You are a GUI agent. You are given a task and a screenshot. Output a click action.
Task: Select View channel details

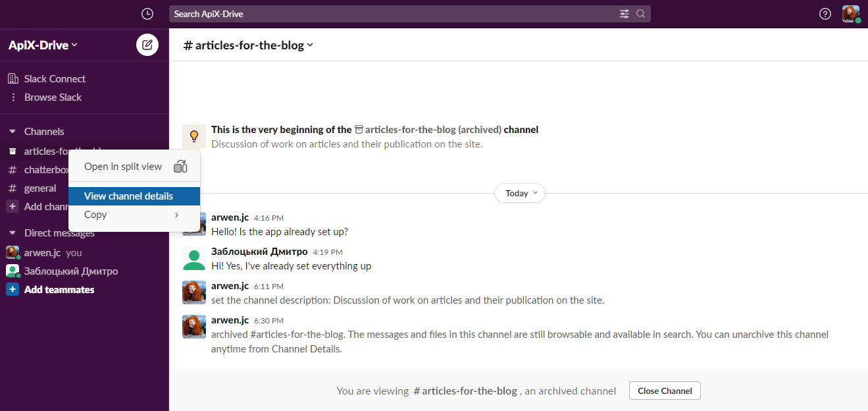(134, 196)
